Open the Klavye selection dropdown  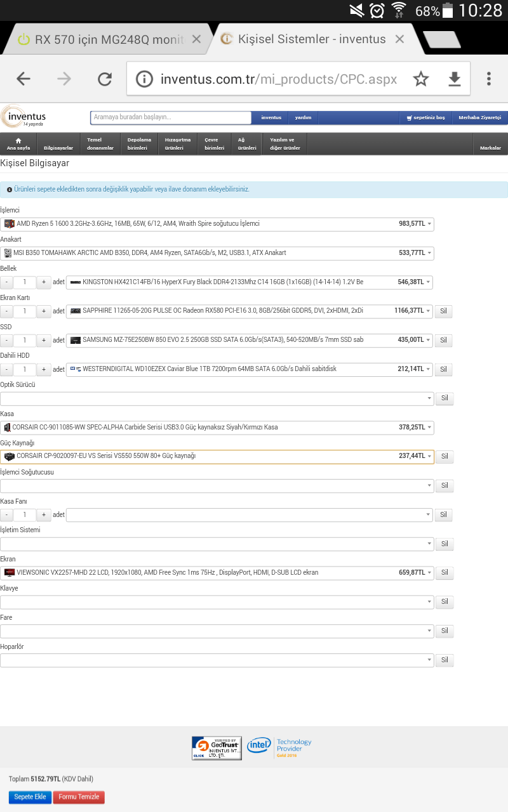pos(428,601)
